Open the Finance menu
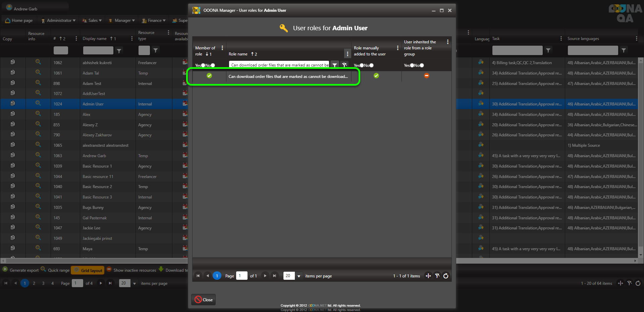Viewport: 644px width, 312px height. (x=154, y=20)
